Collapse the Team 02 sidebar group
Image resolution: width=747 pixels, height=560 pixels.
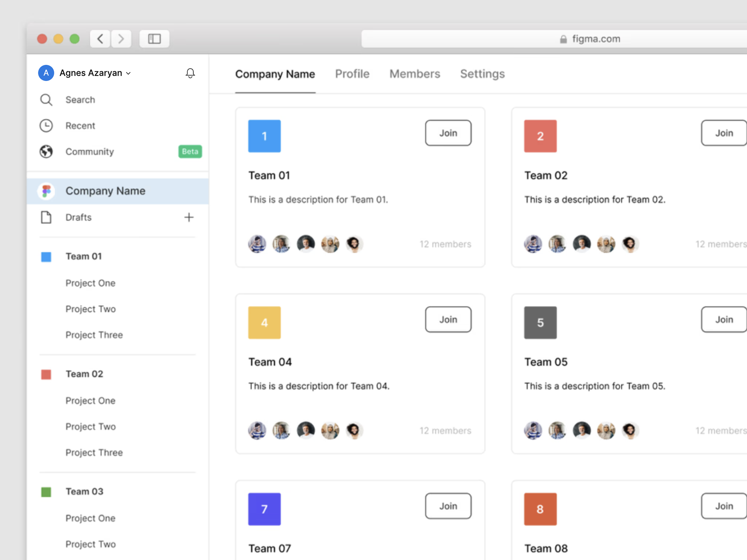tap(84, 374)
